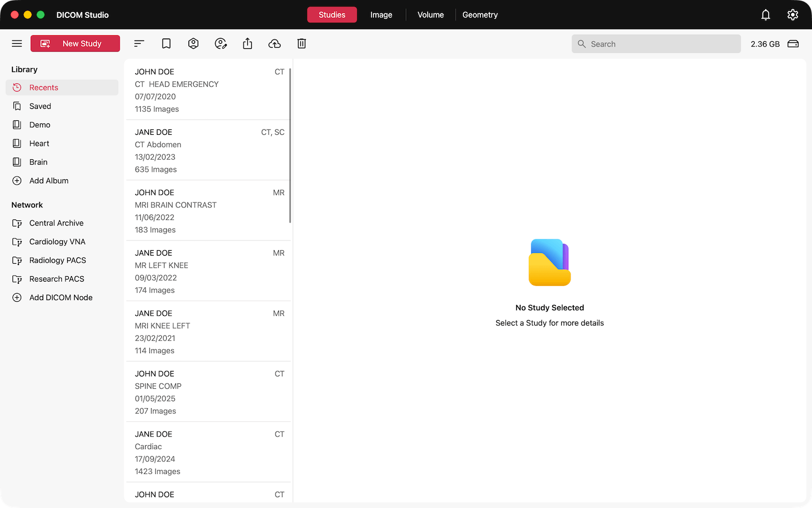
Task: Select Radiology PACS network node
Action: click(x=62, y=260)
